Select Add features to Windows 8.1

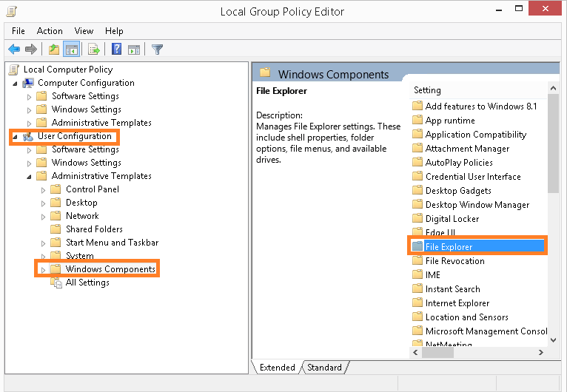click(x=481, y=107)
